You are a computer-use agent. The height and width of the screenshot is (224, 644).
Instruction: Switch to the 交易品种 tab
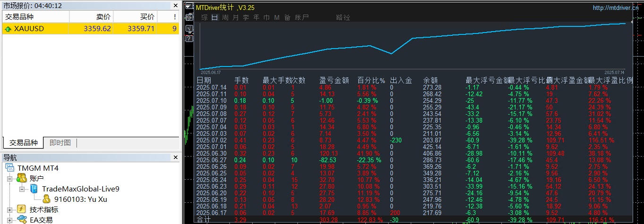click(x=23, y=142)
